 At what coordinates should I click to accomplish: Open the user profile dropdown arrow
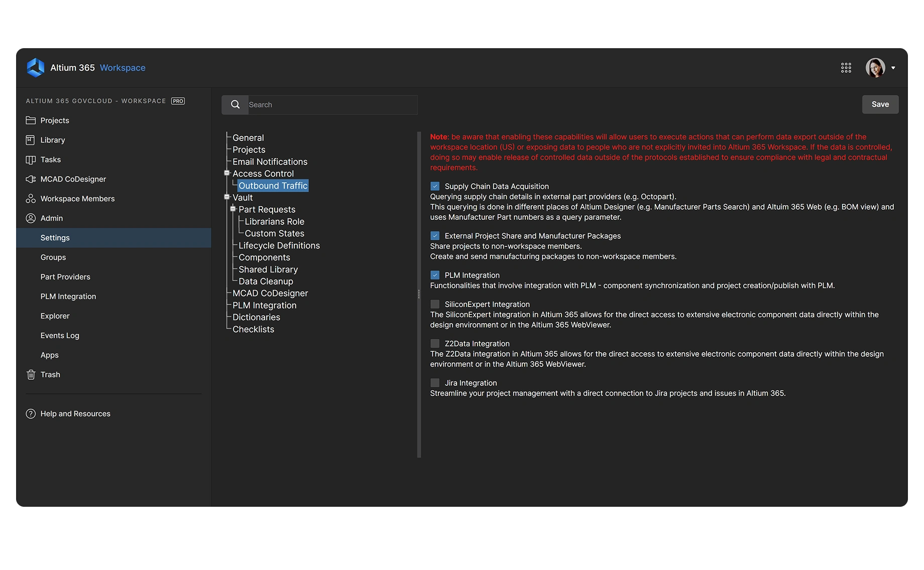[x=893, y=68]
